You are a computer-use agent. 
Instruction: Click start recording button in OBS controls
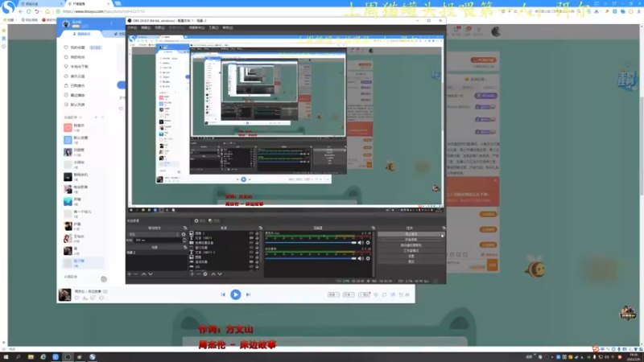click(411, 240)
